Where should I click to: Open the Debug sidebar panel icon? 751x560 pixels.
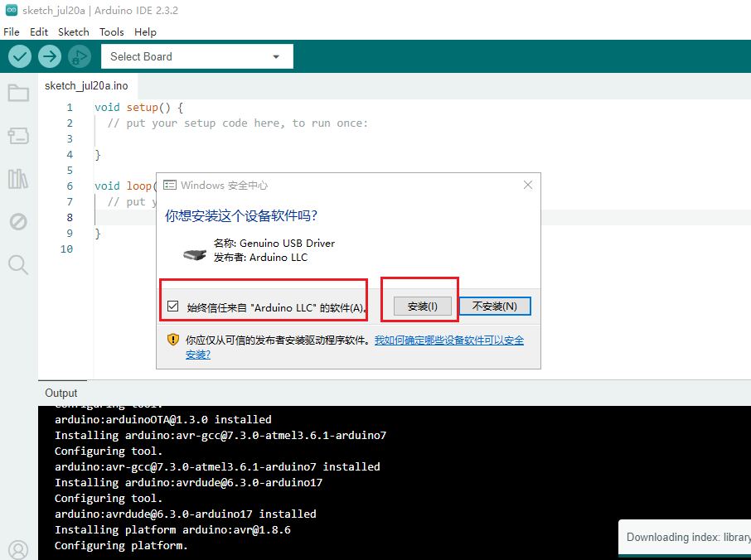coord(18,222)
